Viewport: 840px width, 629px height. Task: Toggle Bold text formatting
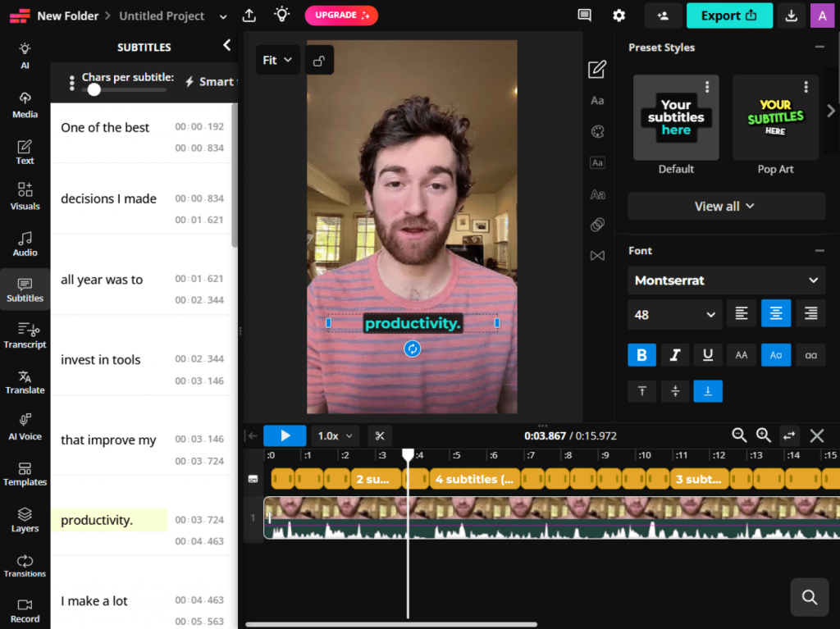point(641,354)
